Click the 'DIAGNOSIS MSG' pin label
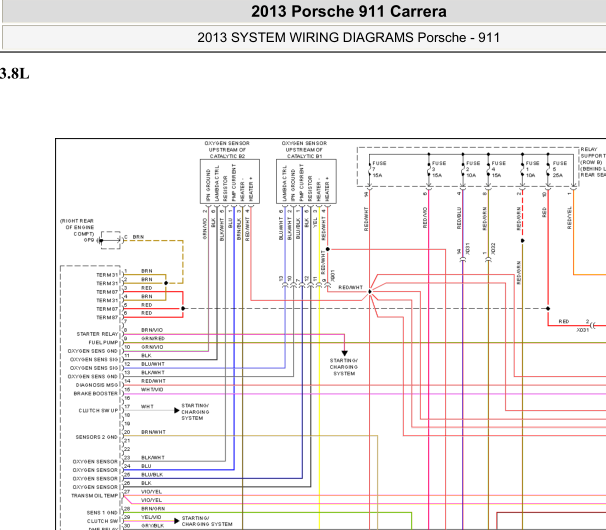The image size is (606, 530). click(x=97, y=385)
